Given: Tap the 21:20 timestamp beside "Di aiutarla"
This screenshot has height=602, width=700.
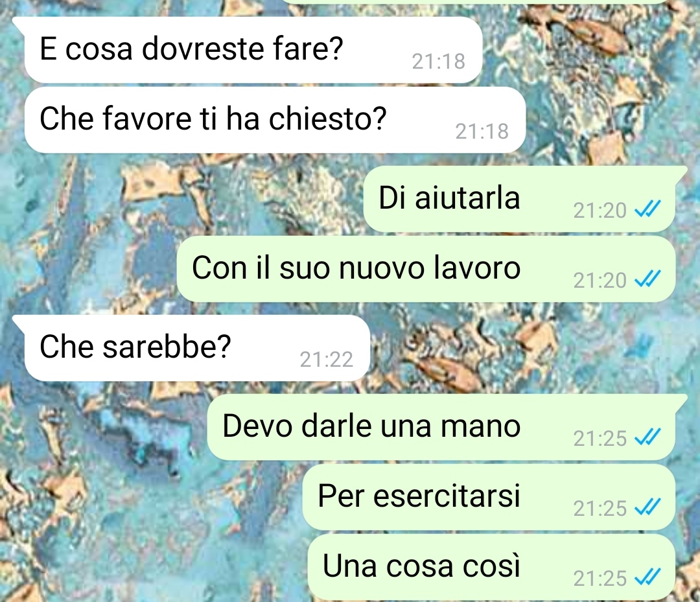Looking at the screenshot, I should click(600, 211).
